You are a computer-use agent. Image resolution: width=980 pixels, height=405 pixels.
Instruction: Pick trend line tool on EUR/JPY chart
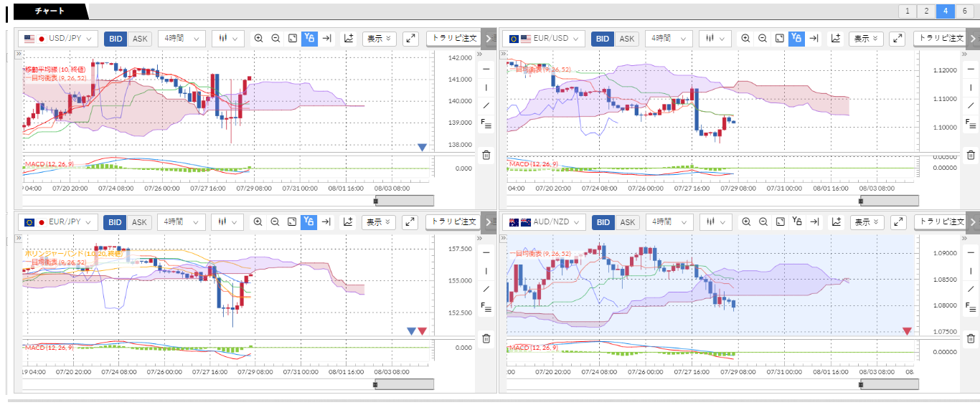486,289
